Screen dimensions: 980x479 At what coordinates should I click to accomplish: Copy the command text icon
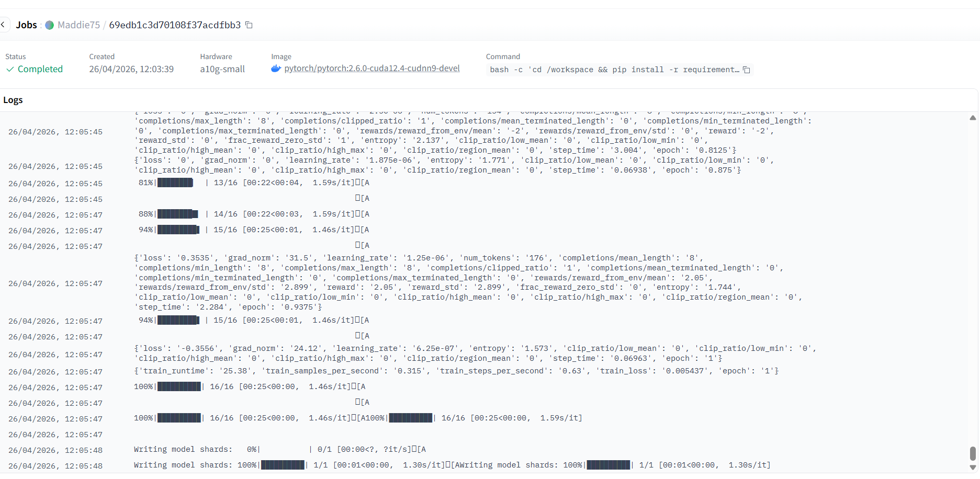[x=747, y=70]
